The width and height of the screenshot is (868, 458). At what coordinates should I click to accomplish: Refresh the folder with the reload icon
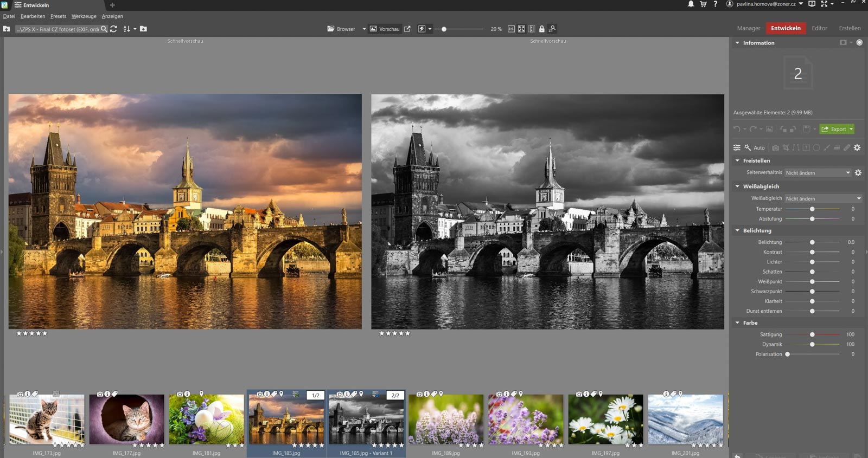pyautogui.click(x=113, y=29)
